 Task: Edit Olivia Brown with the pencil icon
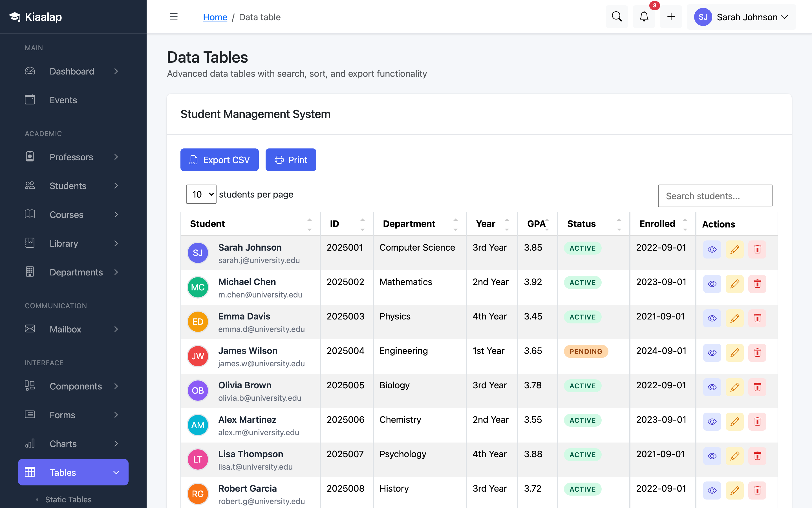[734, 387]
